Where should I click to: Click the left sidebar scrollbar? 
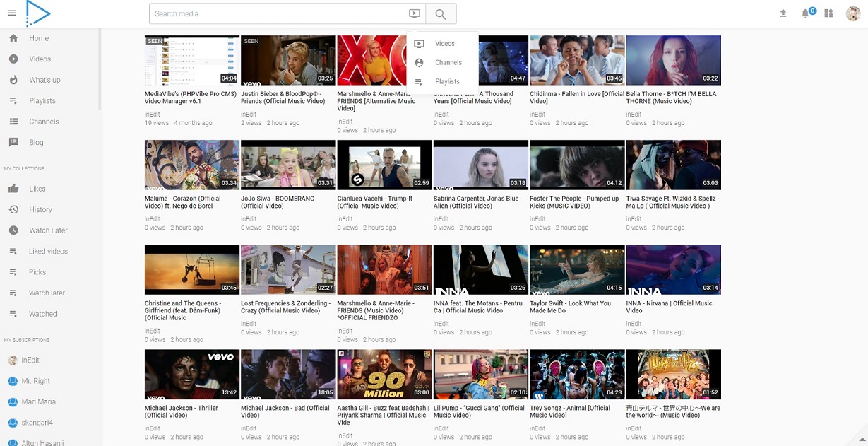100,69
